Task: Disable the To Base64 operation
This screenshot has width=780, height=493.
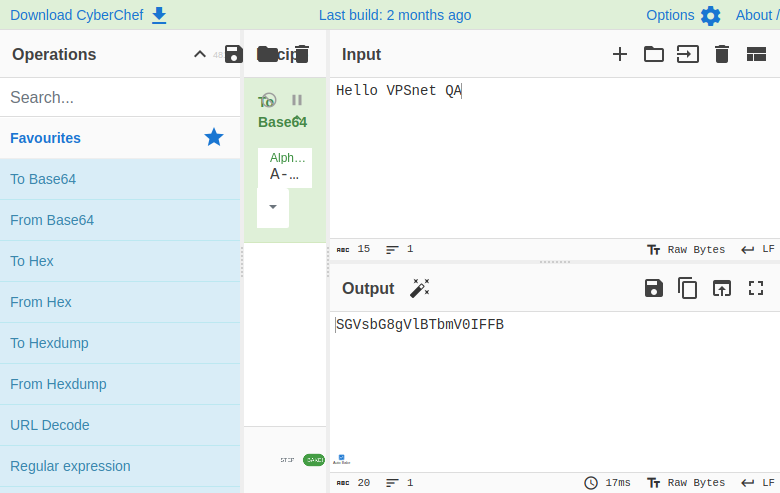Action: coord(269,100)
